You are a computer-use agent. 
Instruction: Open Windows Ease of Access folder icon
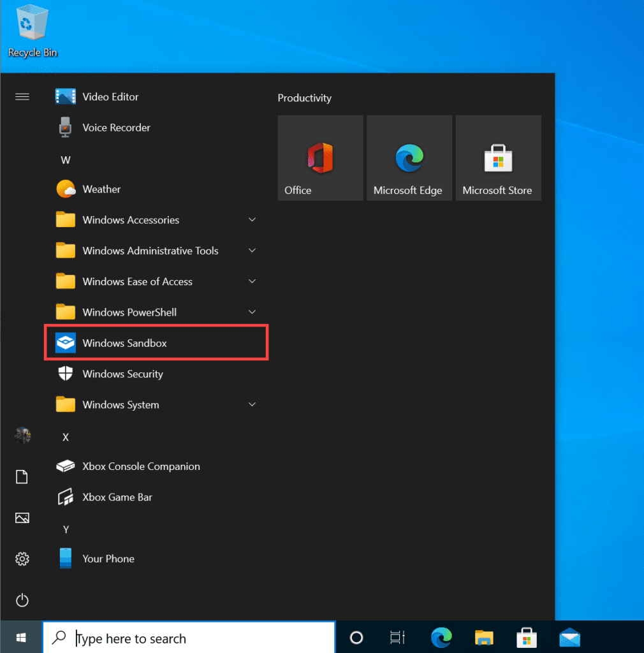pyautogui.click(x=66, y=281)
